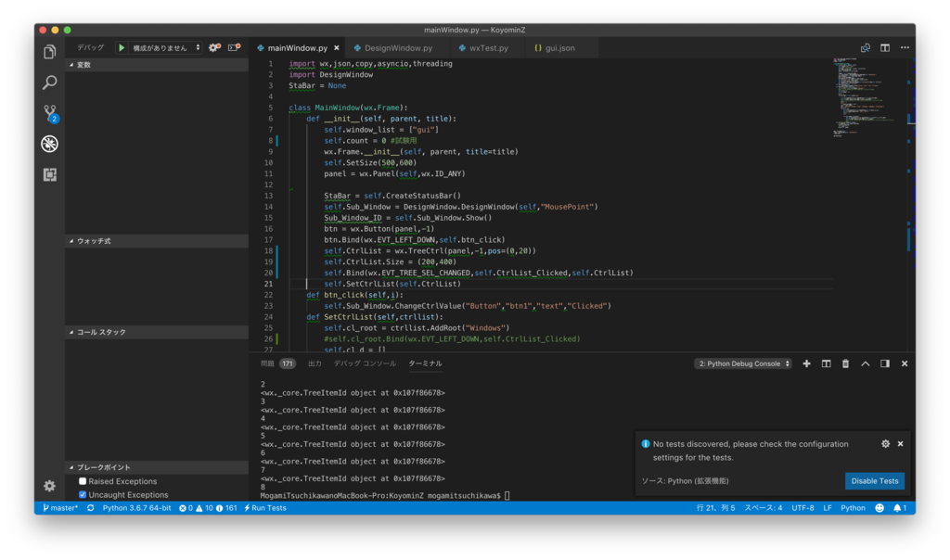Open the debug console icon in toolbar
Viewport: 950px width, 560px height.
(234, 47)
